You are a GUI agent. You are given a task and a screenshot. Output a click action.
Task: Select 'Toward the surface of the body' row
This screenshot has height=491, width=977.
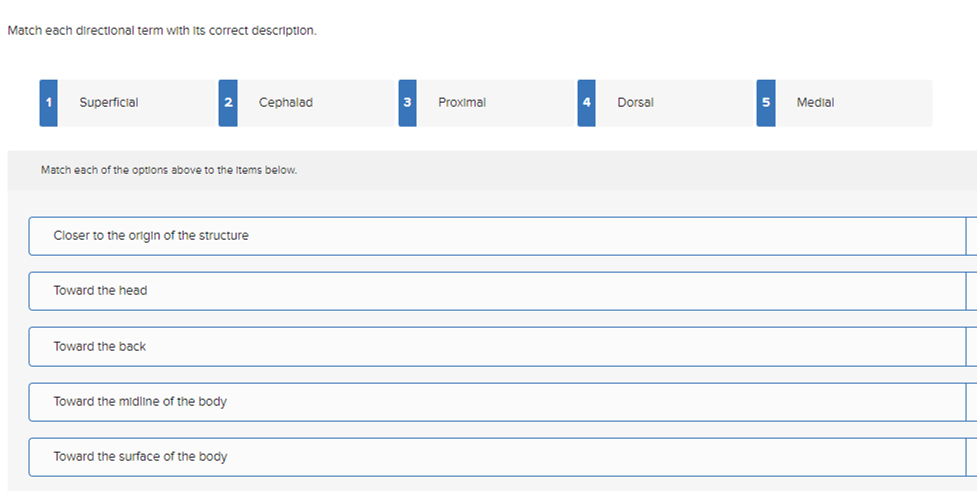point(502,457)
